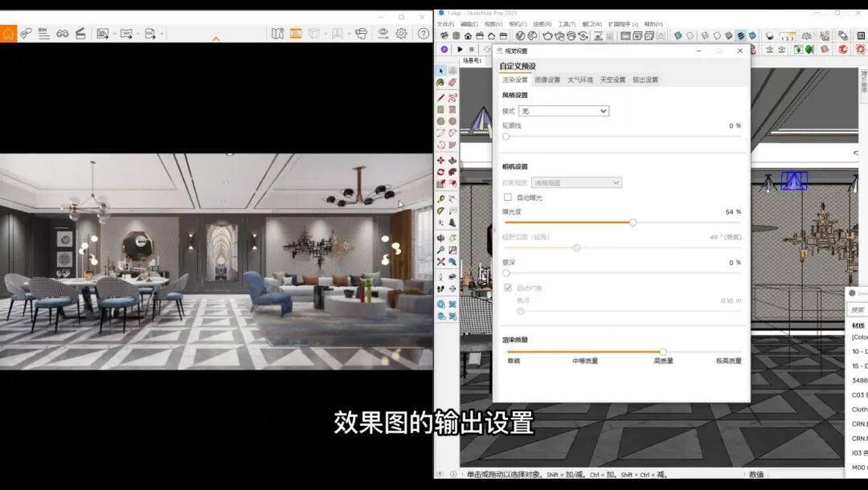
Task: Collapse the Enscape toolbar with the orange chevron
Action: pyautogui.click(x=216, y=39)
